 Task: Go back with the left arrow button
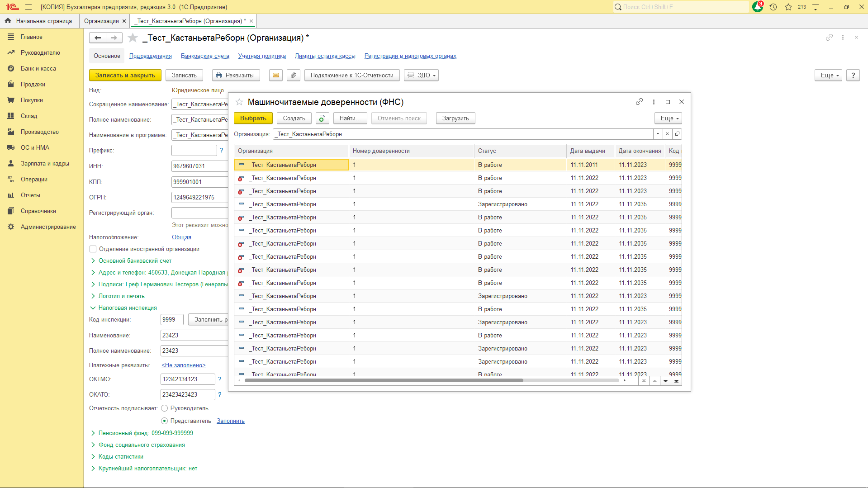pyautogui.click(x=98, y=38)
